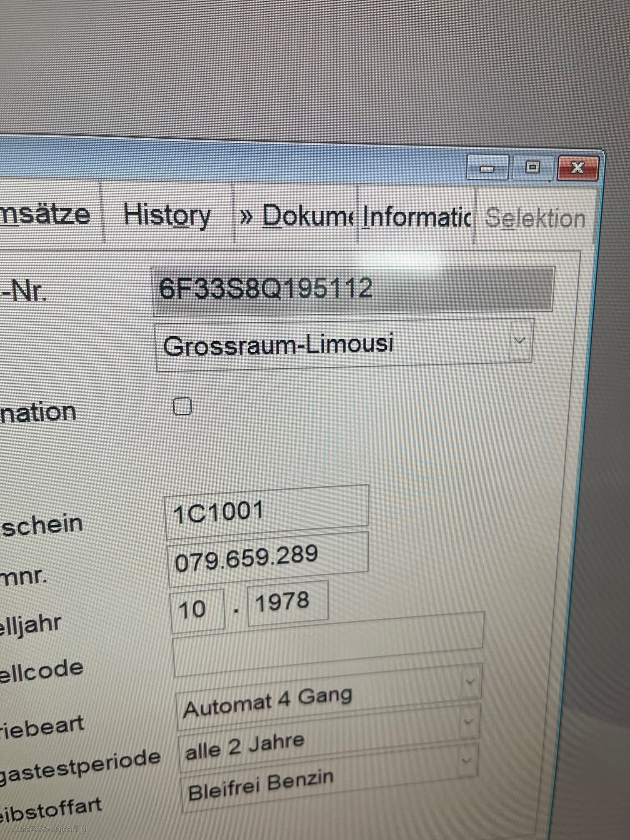The height and width of the screenshot is (840, 630).
Task: Open the Information tab
Action: 416,217
